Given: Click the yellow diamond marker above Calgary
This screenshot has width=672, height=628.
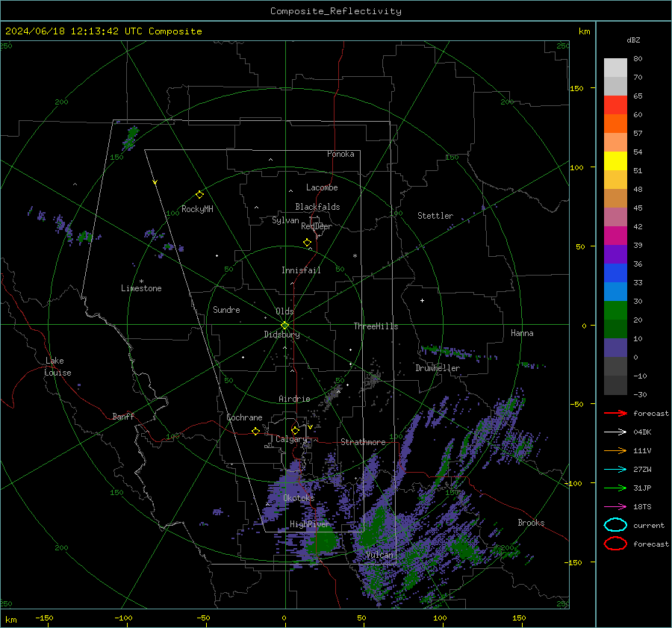Looking at the screenshot, I should coord(295,430).
